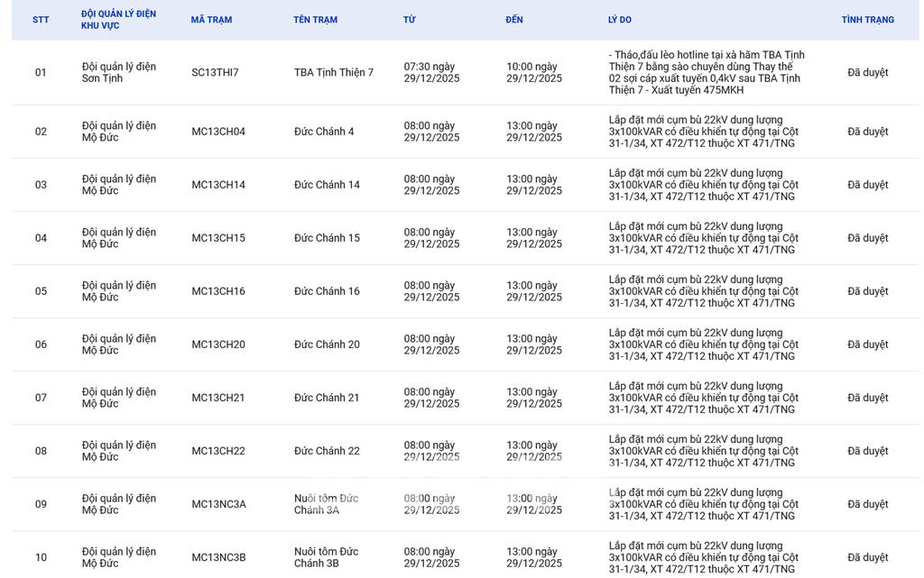Click the 07:30 start time cell

[x=431, y=73]
